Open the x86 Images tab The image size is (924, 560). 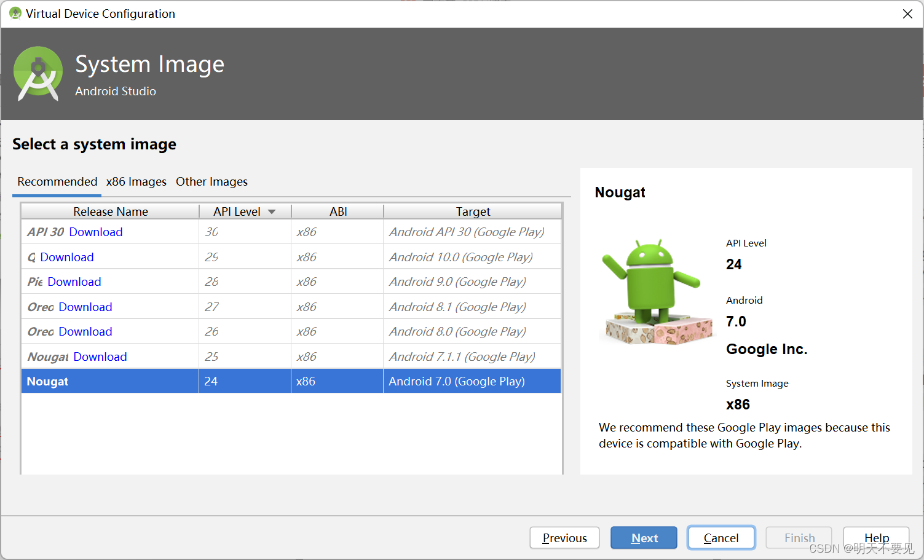(136, 181)
